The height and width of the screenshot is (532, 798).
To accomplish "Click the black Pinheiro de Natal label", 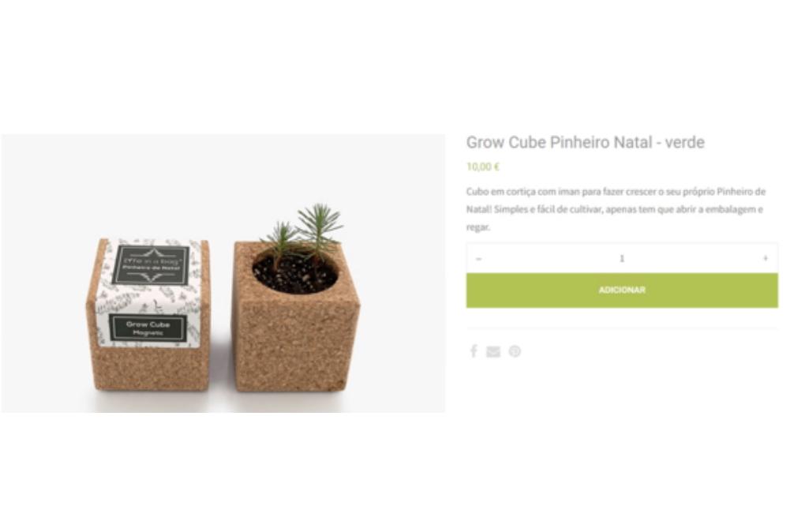I will [x=151, y=264].
